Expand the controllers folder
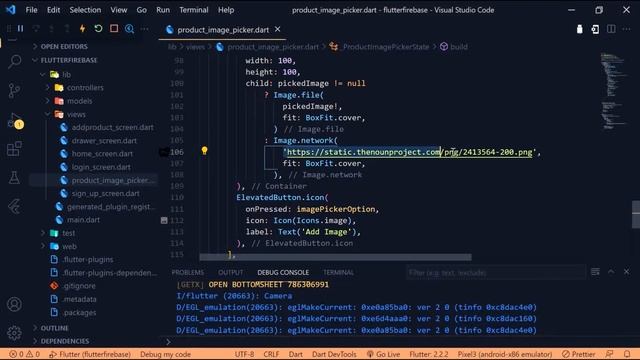The height and width of the screenshot is (360, 640). pyautogui.click(x=85, y=87)
